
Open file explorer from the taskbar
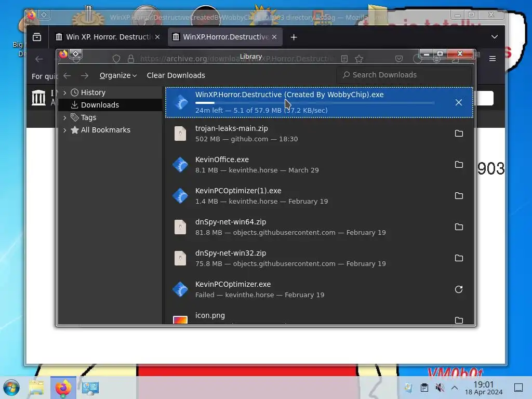pyautogui.click(x=36, y=388)
